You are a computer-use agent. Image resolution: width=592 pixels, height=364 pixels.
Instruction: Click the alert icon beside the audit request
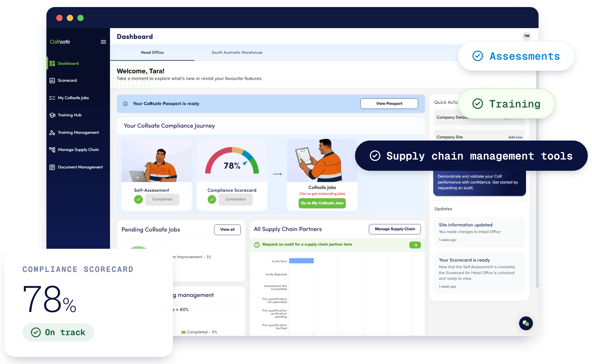257,245
